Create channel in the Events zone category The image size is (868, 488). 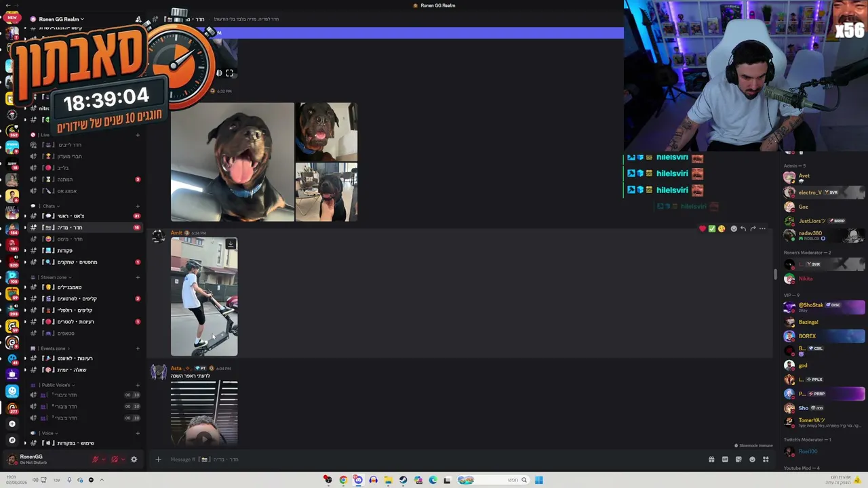click(x=138, y=348)
